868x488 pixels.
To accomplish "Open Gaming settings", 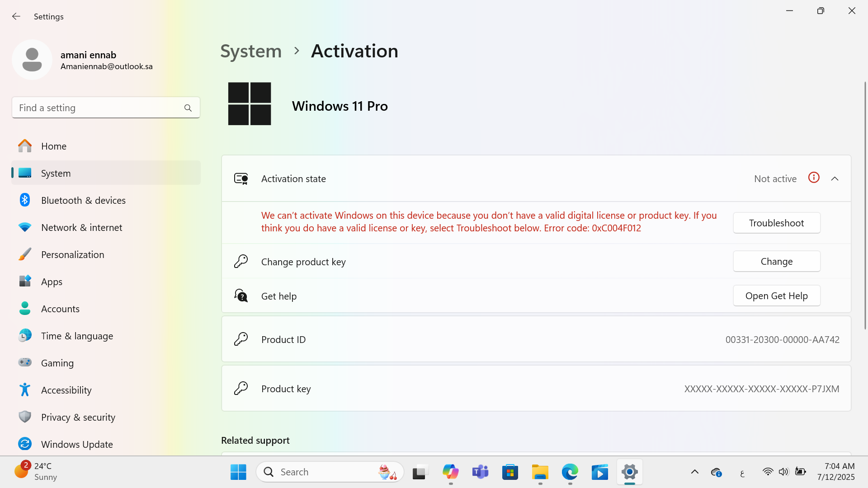I will [106, 363].
